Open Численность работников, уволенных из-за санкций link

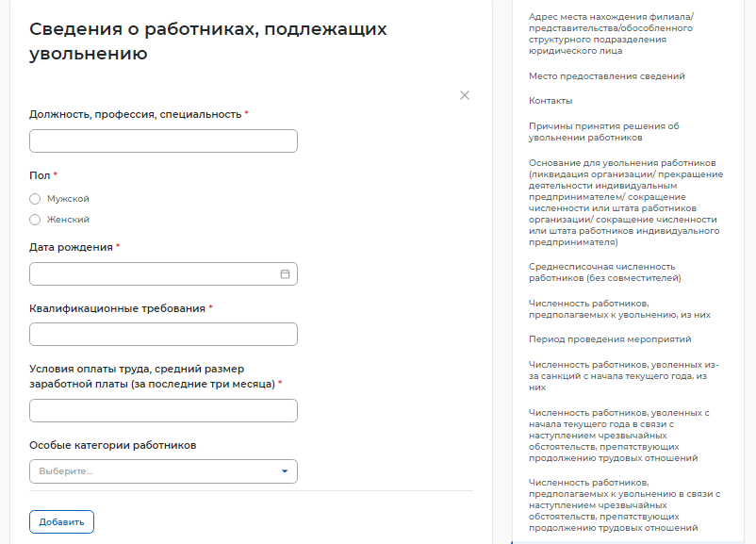623,375
